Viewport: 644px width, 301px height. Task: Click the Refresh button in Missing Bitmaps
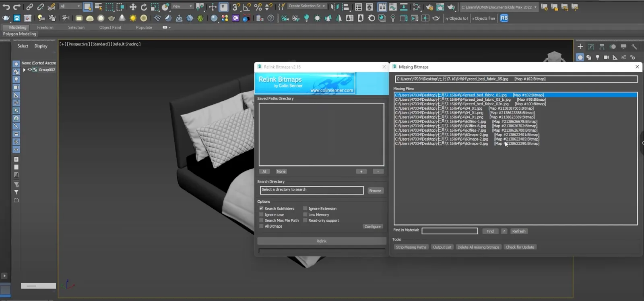[x=519, y=231]
